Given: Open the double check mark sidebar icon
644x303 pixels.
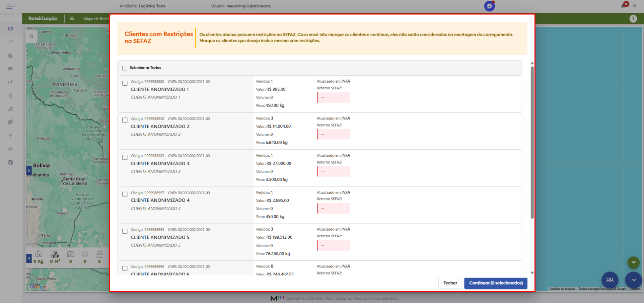Looking at the screenshot, I should (11, 122).
